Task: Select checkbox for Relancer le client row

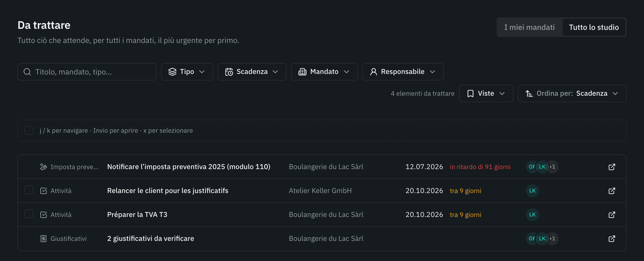Action: [29, 190]
